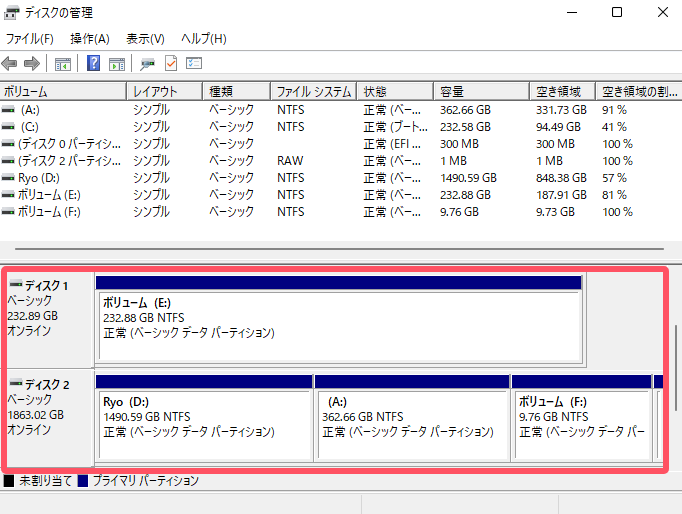Select the (C:) volume row
The image size is (682, 514).
(x=341, y=127)
